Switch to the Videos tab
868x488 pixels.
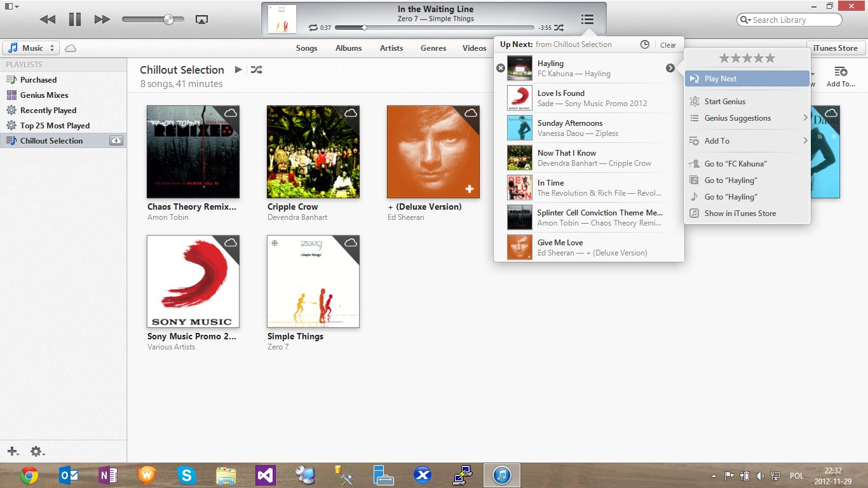click(475, 48)
